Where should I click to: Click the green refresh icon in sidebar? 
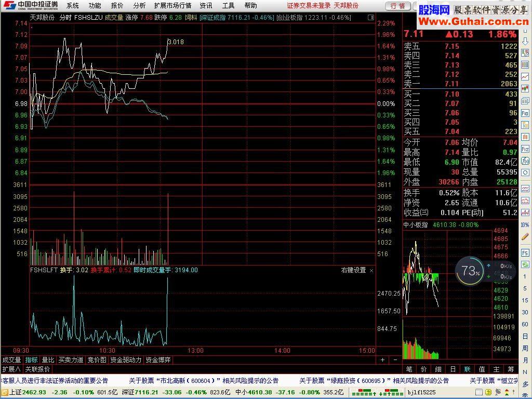[x=525, y=264]
